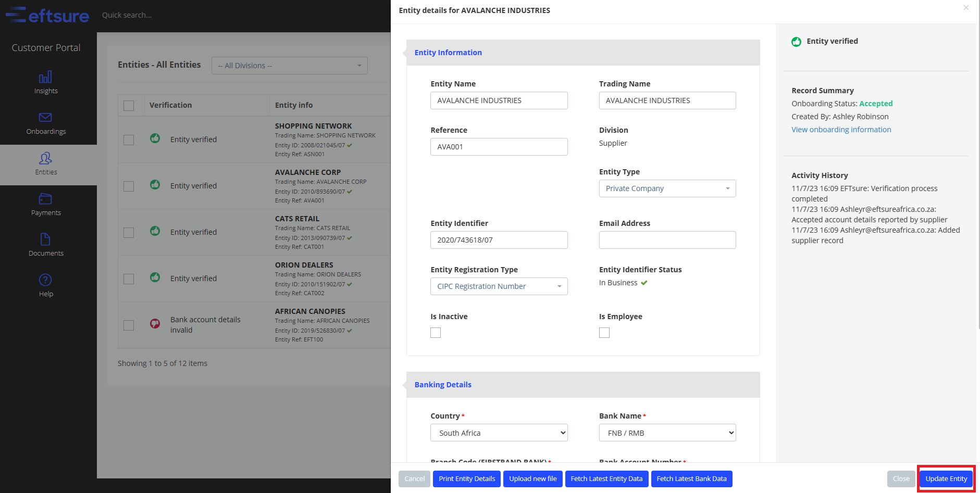This screenshot has width=980, height=493.
Task: Enable the Is Employee checkbox
Action: click(x=604, y=333)
